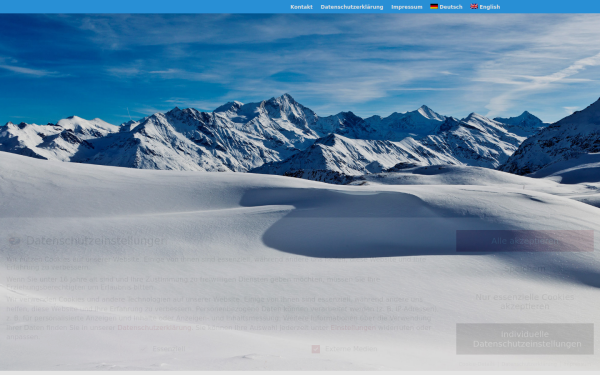600x375 pixels.
Task: Click the Alle akzeptieren button
Action: (x=525, y=241)
